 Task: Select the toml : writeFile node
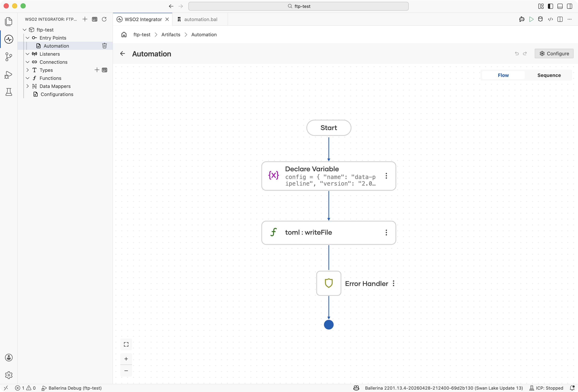[x=329, y=233]
